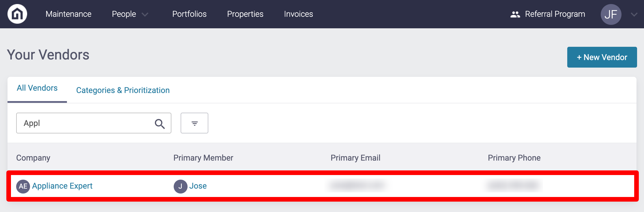Expand the account dropdown arrow

click(634, 14)
